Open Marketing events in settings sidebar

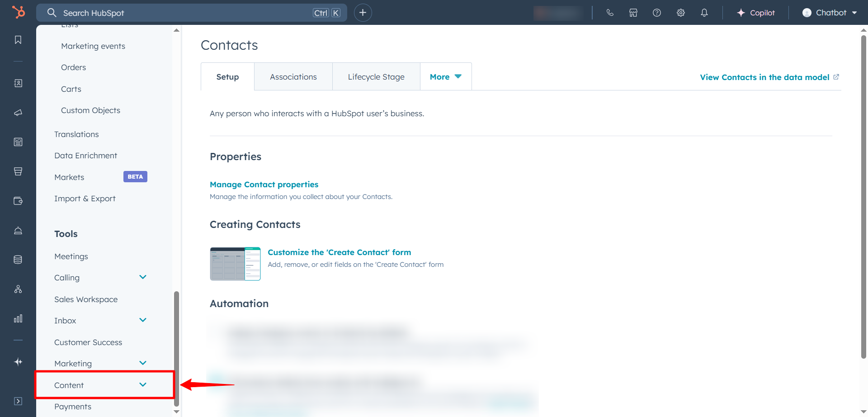pos(93,46)
